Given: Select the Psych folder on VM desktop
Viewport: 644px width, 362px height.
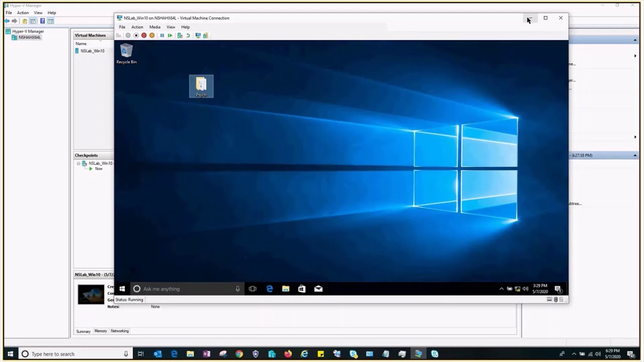Looking at the screenshot, I should (201, 86).
